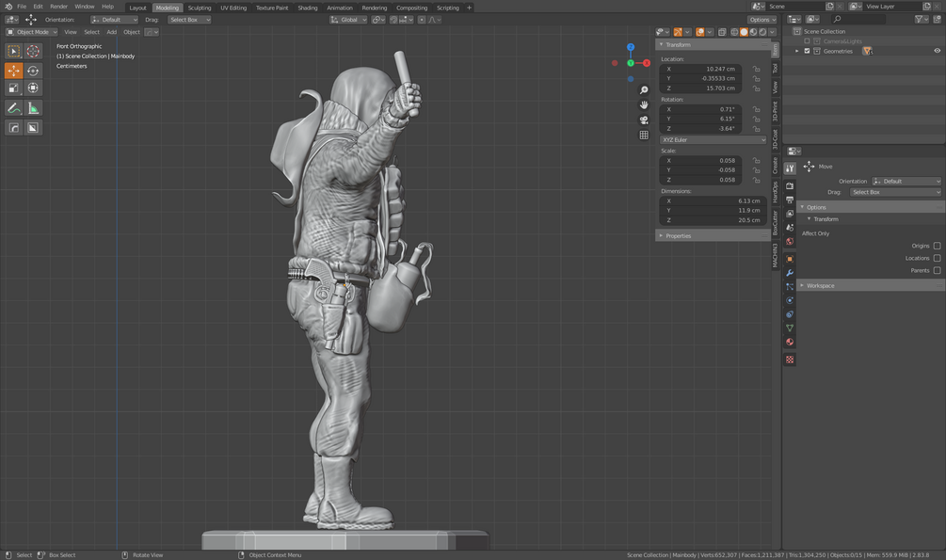Toggle camera view icon
Viewport: 946px width, 560px height.
(644, 120)
